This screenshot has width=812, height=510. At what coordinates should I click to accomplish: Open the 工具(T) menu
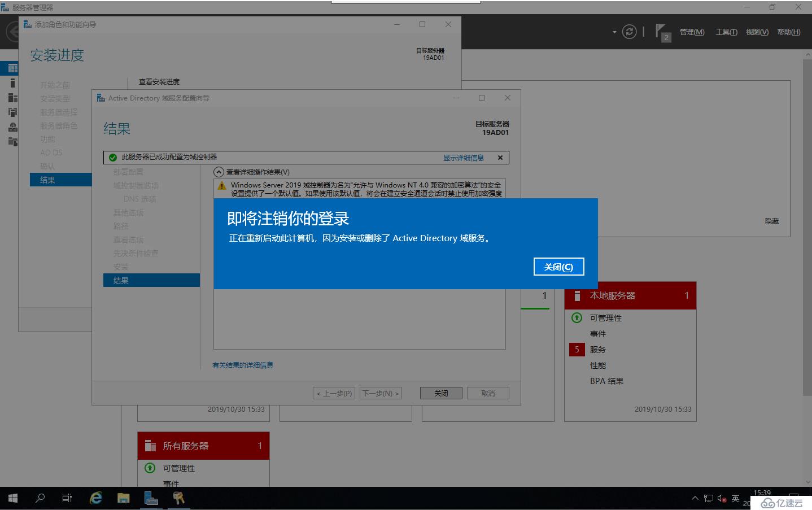[x=726, y=32]
